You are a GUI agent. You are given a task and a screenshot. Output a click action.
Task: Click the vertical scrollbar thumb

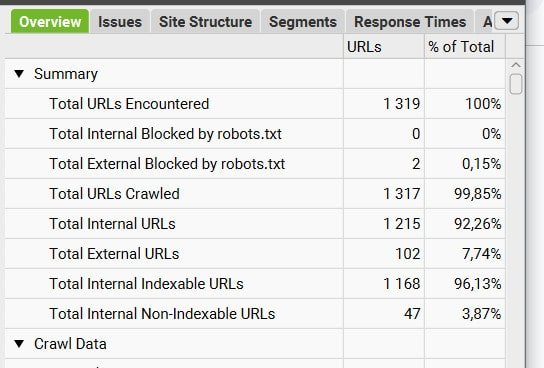coord(516,84)
